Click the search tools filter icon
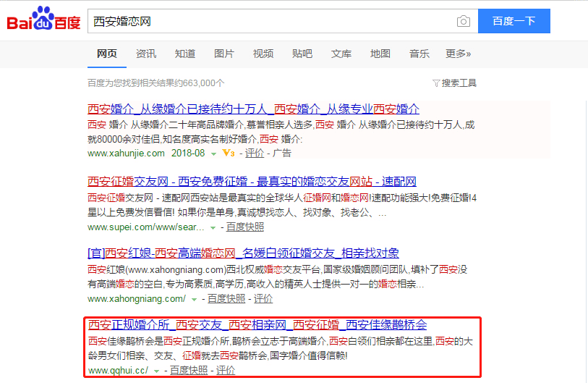The width and height of the screenshot is (588, 383). (x=435, y=83)
